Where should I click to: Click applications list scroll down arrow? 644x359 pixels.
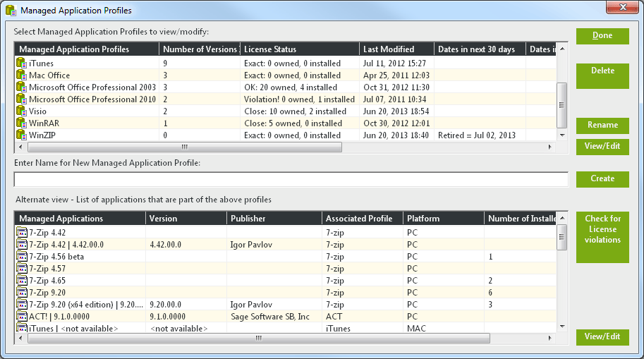[562, 327]
